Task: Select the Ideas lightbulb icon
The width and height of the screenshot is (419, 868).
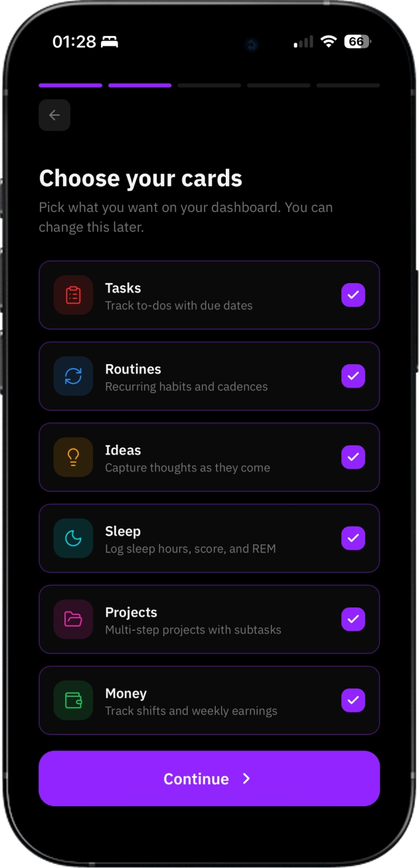Action: (73, 457)
